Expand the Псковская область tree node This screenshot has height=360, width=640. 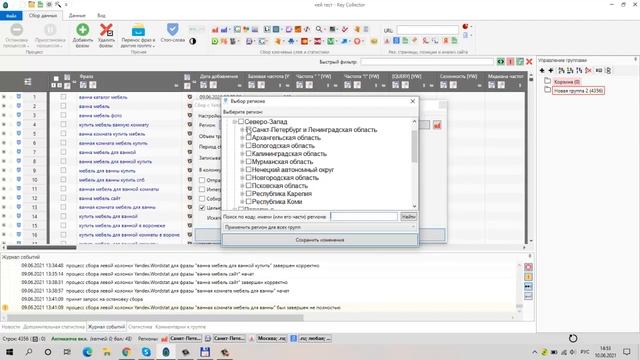[x=242, y=186]
